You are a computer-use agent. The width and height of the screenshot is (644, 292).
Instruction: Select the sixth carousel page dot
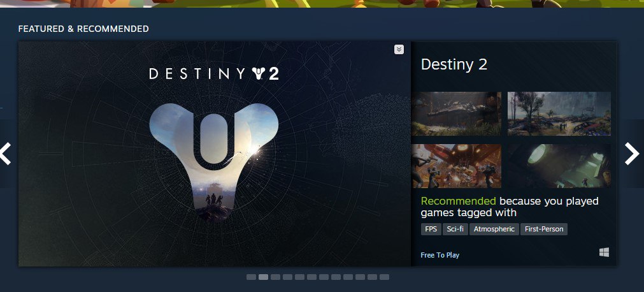[311, 277]
